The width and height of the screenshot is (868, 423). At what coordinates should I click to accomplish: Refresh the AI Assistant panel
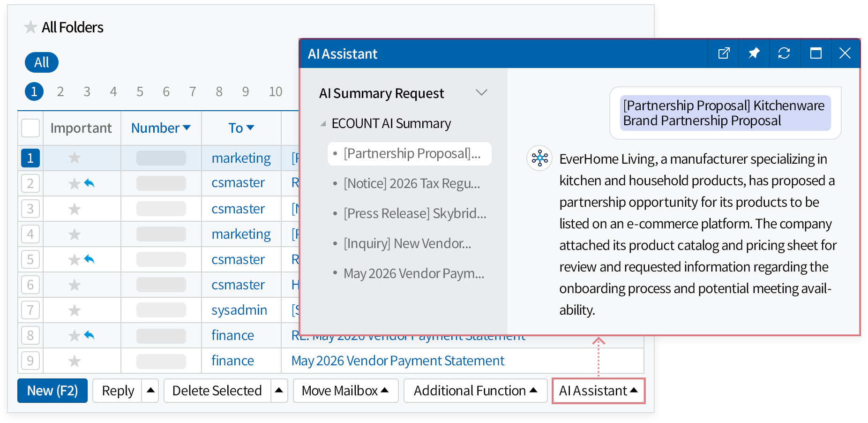(x=784, y=53)
